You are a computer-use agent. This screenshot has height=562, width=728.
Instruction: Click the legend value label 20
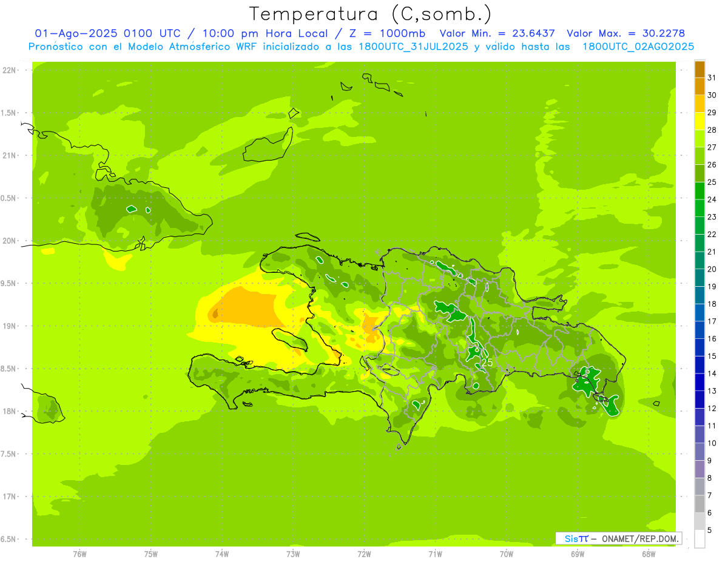(712, 269)
